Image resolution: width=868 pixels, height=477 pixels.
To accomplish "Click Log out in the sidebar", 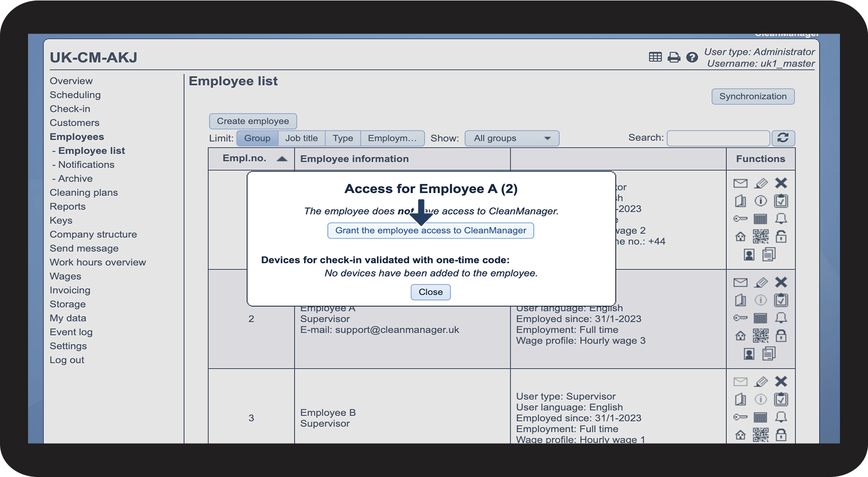I will [x=67, y=360].
